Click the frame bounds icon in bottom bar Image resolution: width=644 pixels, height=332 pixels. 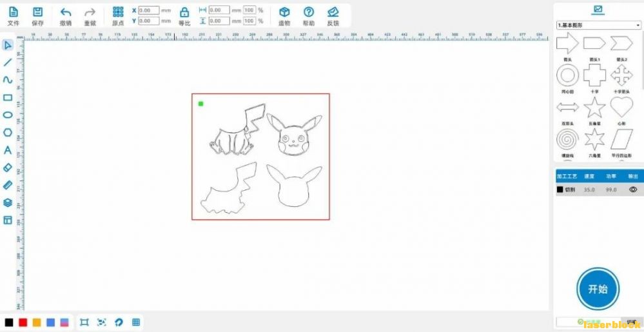click(84, 322)
